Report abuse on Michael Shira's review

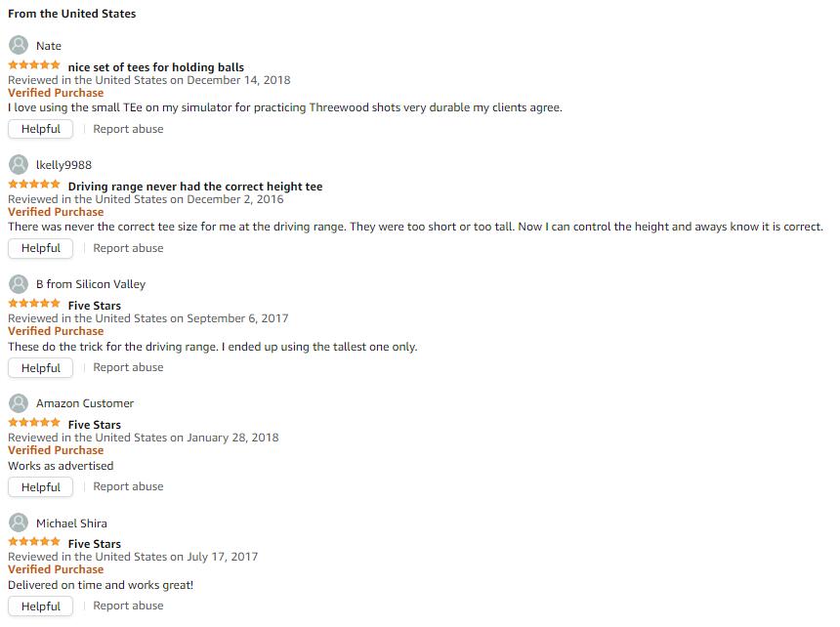click(x=128, y=606)
